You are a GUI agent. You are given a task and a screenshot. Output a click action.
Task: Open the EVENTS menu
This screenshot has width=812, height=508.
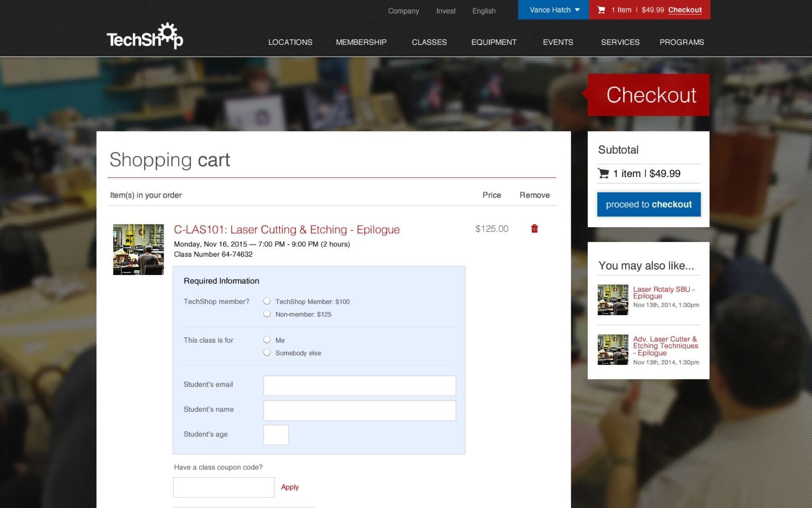pos(558,42)
